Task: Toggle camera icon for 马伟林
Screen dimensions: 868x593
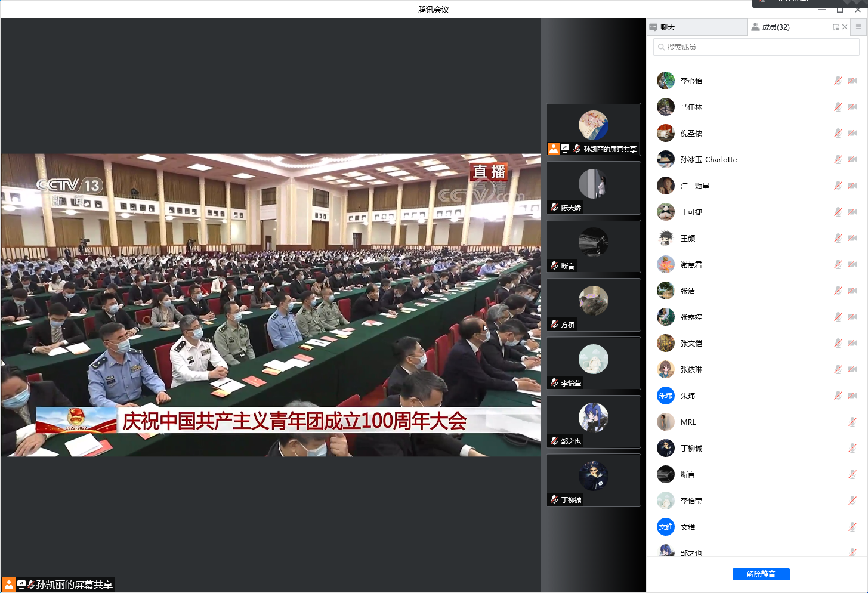Action: (852, 107)
